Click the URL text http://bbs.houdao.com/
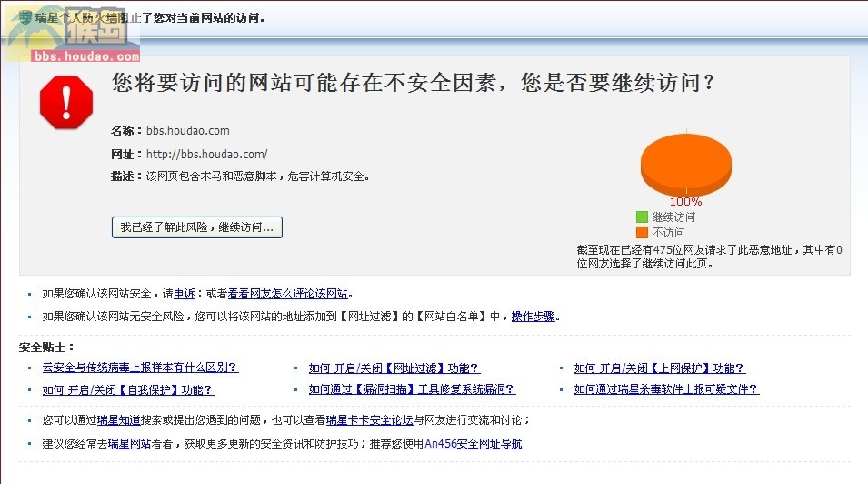 pos(207,154)
